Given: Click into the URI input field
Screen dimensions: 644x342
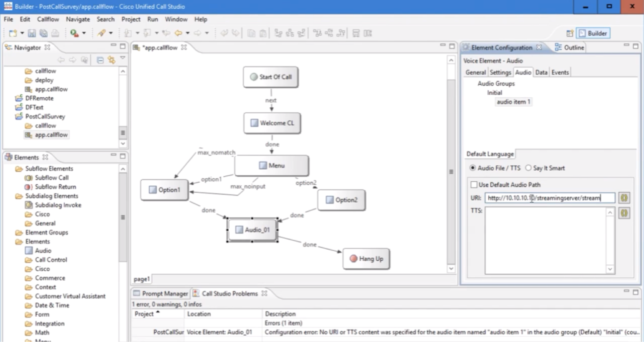Looking at the screenshot, I should [x=550, y=198].
